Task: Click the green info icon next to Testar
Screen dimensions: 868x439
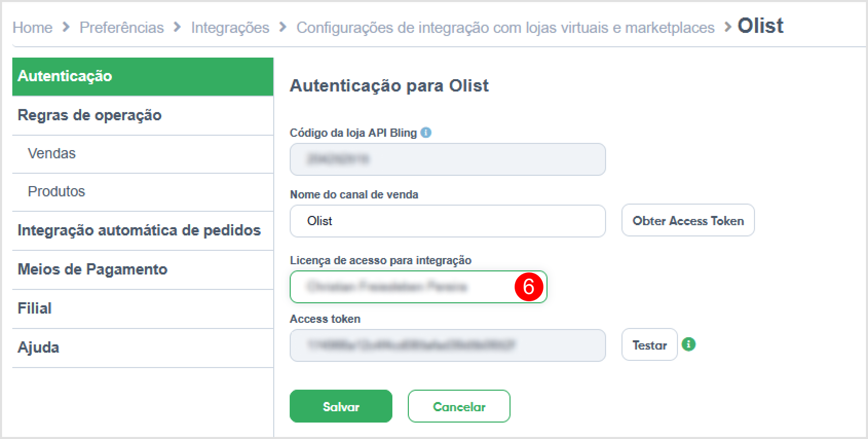Action: tap(689, 344)
